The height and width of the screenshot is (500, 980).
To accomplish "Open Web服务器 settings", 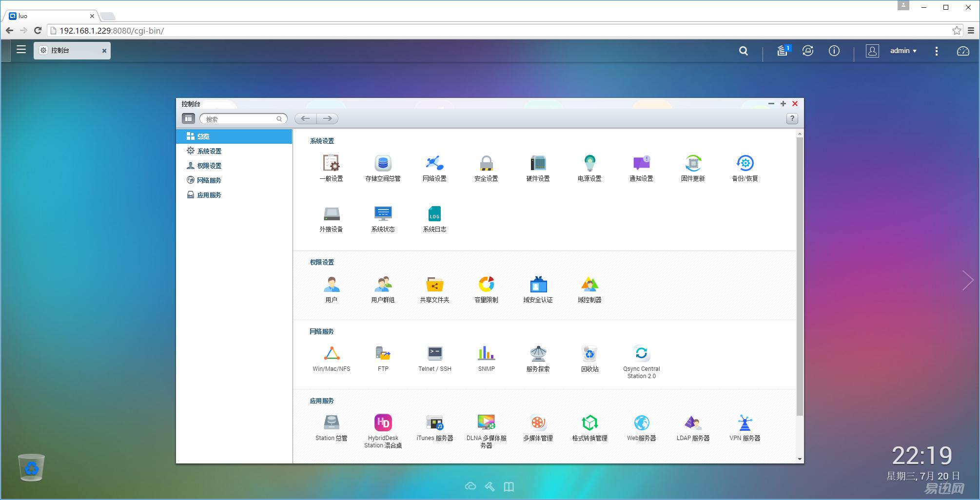I will (642, 428).
